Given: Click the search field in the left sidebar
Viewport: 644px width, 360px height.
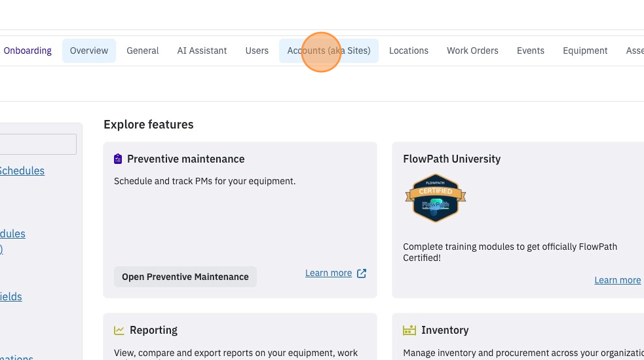Looking at the screenshot, I should click(38, 144).
